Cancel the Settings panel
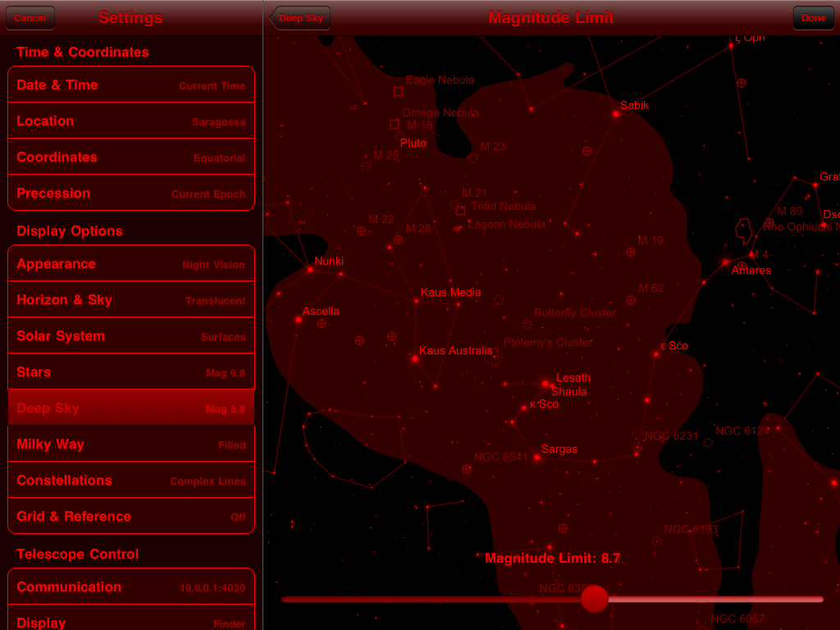The width and height of the screenshot is (840, 630). pyautogui.click(x=30, y=18)
